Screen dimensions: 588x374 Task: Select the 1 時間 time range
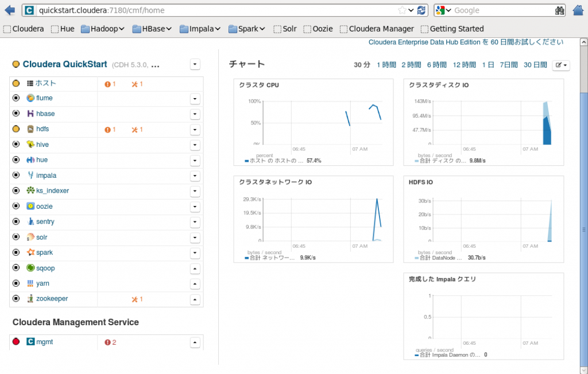click(386, 65)
